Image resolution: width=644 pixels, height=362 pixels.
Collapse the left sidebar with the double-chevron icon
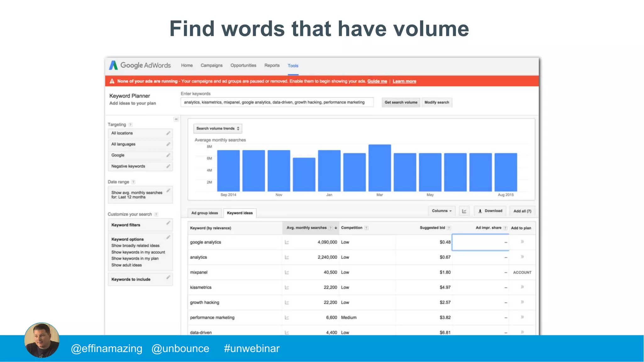pos(176,119)
